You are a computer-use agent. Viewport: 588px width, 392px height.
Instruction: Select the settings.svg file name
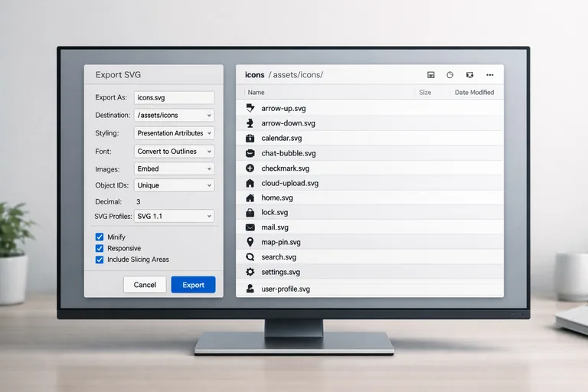tap(280, 272)
